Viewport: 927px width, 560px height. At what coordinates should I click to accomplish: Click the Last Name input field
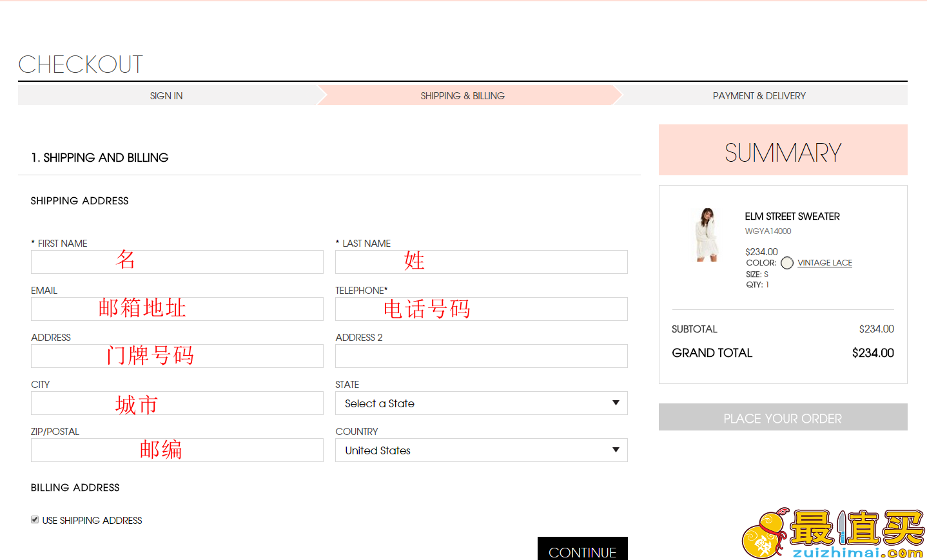pos(482,262)
